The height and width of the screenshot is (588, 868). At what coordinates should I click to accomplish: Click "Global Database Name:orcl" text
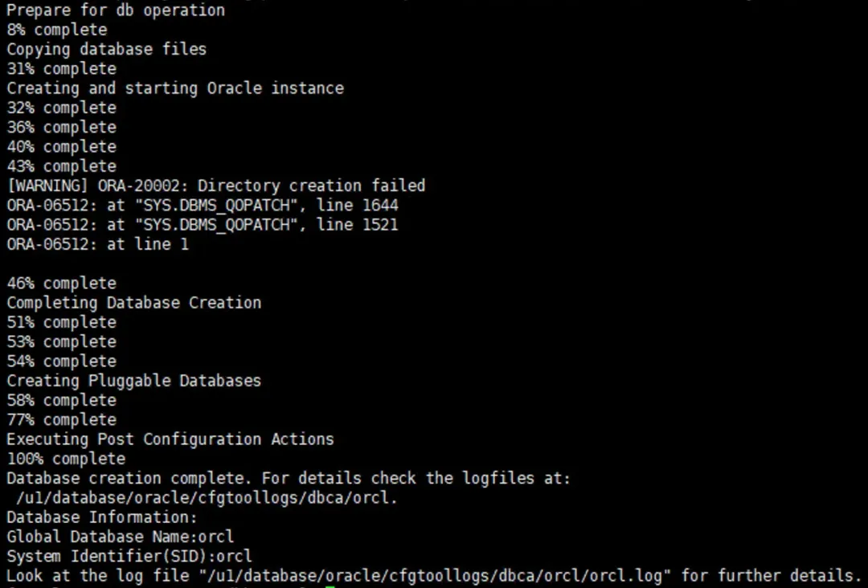click(x=120, y=537)
